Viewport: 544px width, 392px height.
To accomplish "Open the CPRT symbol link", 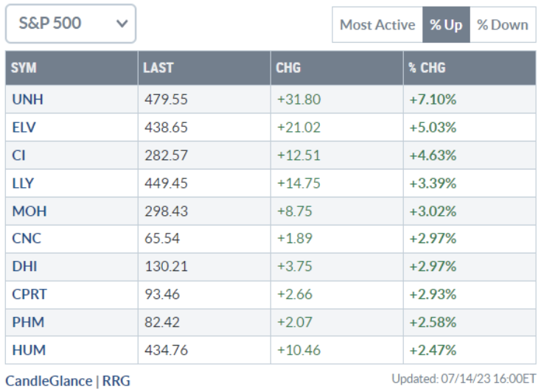I will 29,294.
